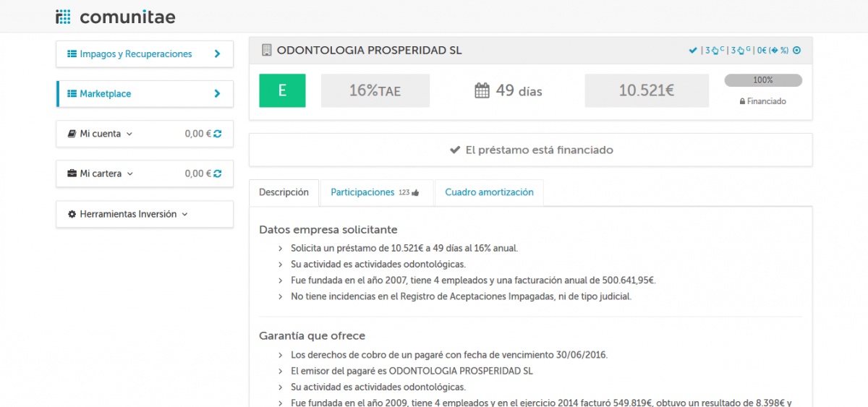Click the green E rating badge

tap(282, 90)
